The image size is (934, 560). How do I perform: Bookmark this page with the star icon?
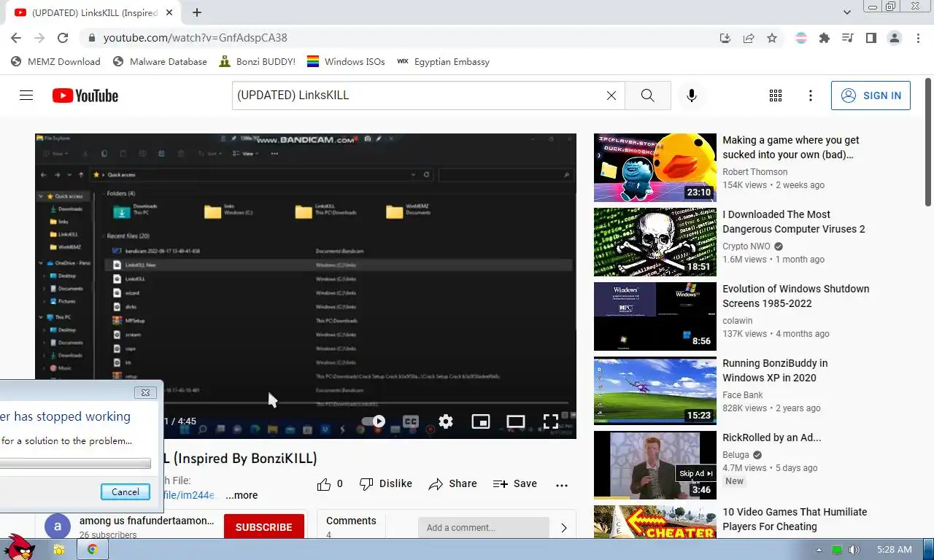(x=772, y=38)
